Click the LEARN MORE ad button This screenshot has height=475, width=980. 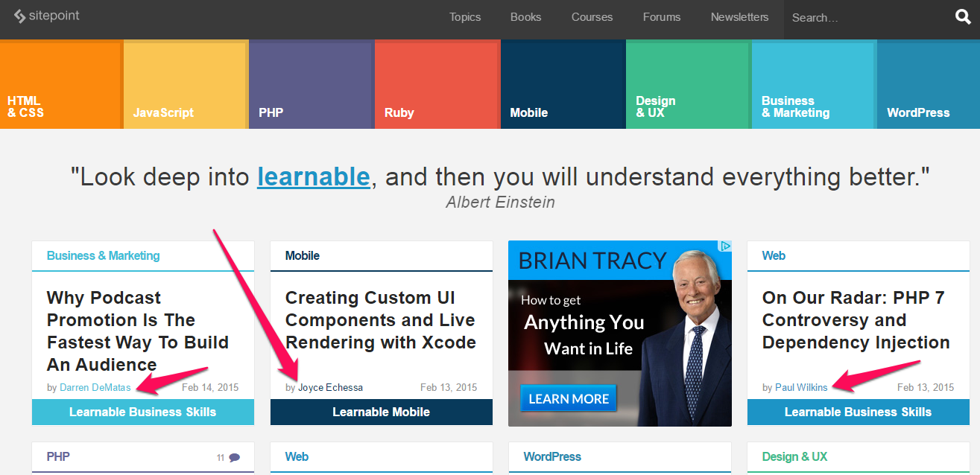click(x=569, y=398)
